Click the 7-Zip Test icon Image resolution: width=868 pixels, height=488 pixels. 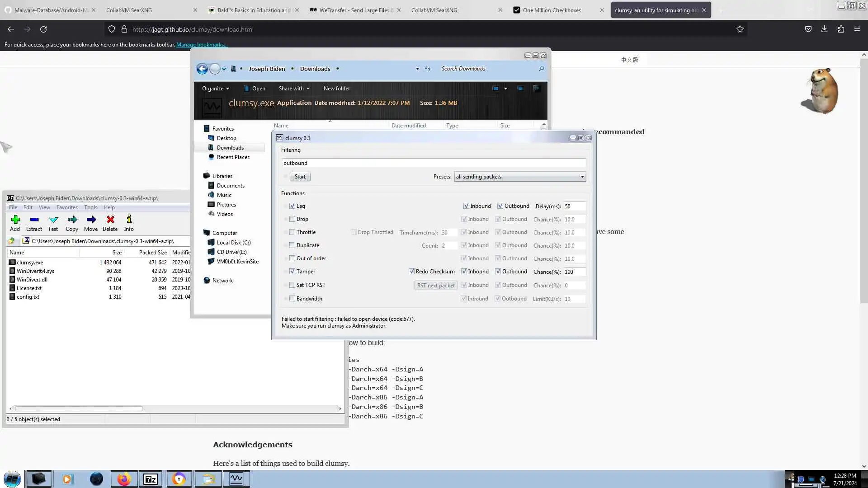click(x=53, y=220)
